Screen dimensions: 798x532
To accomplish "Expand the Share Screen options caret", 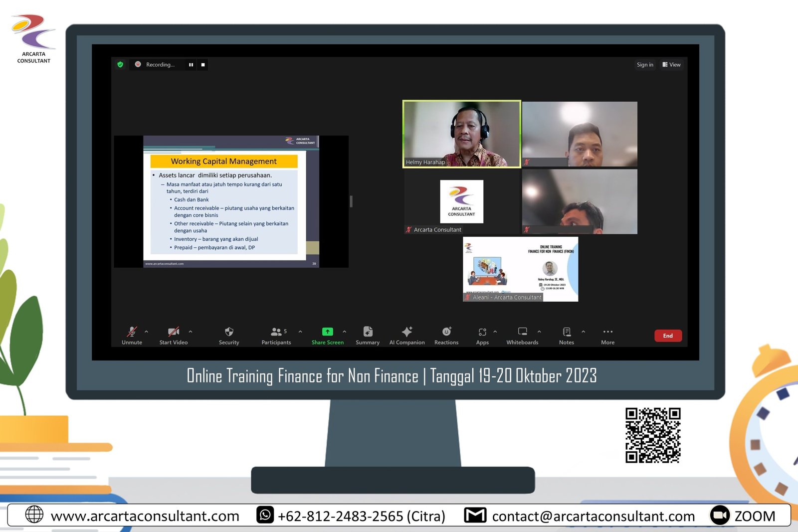I will [344, 332].
